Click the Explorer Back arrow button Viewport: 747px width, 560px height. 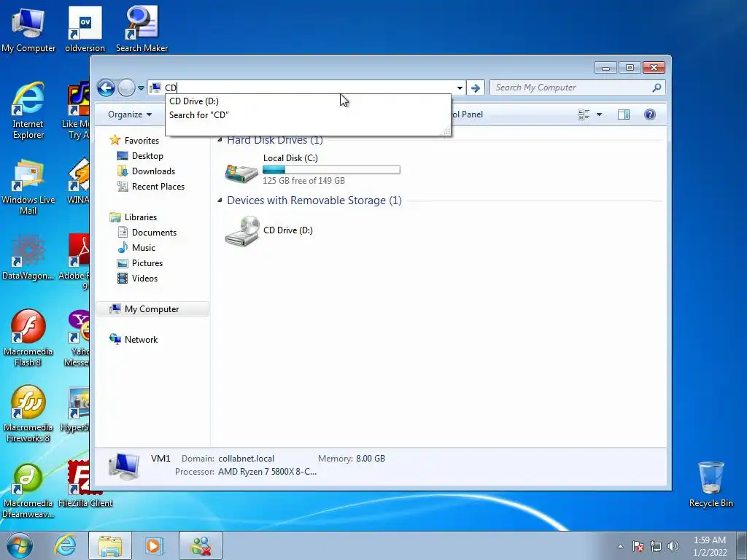(106, 87)
